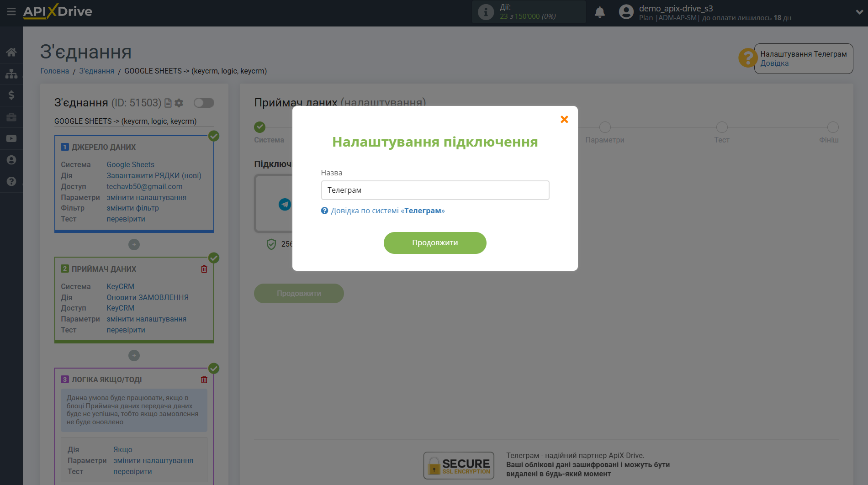Click the Назва input field with Телеграм

[435, 190]
